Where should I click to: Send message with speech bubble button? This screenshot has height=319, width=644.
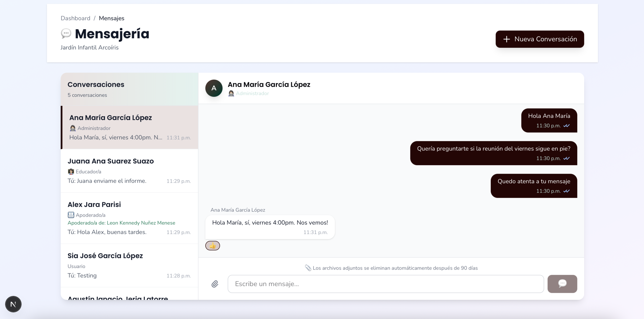click(x=562, y=284)
